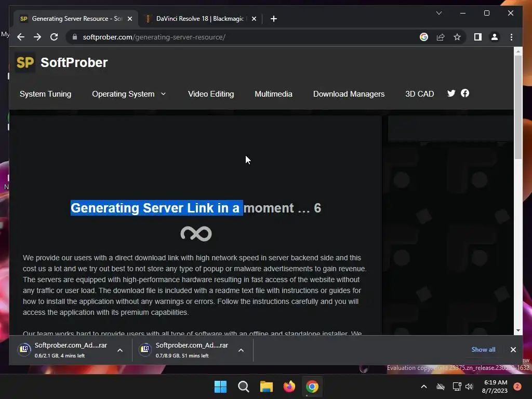Click the infinity loading animation icon
Viewport: 532px width, 399px height.
point(196,234)
